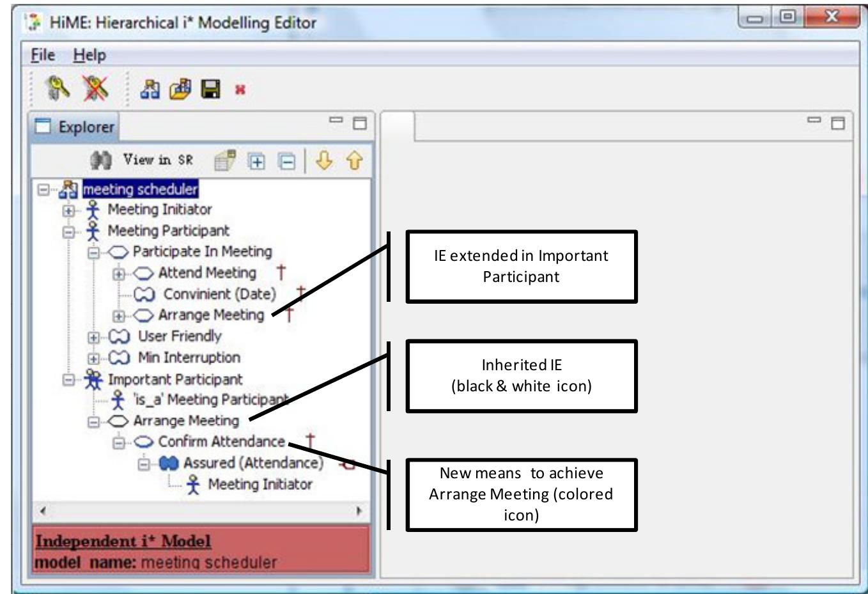Viewport: 868px width, 594px height.
Task: Click the binoculars View in SR icon
Action: (x=100, y=160)
